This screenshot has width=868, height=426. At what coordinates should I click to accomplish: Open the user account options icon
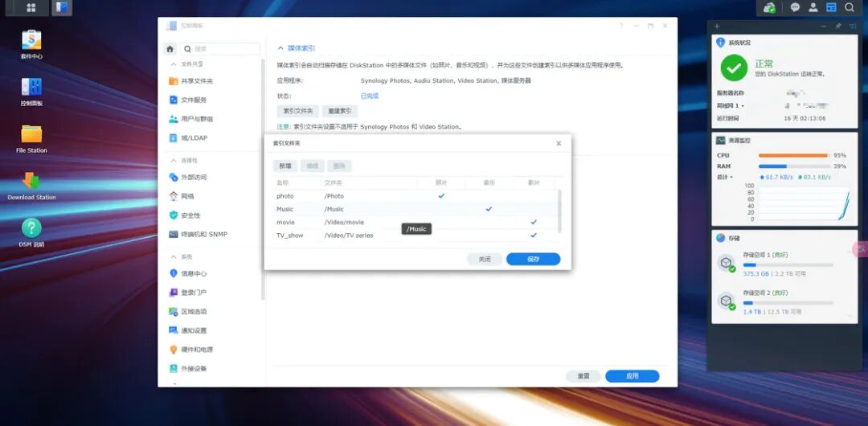pos(813,8)
